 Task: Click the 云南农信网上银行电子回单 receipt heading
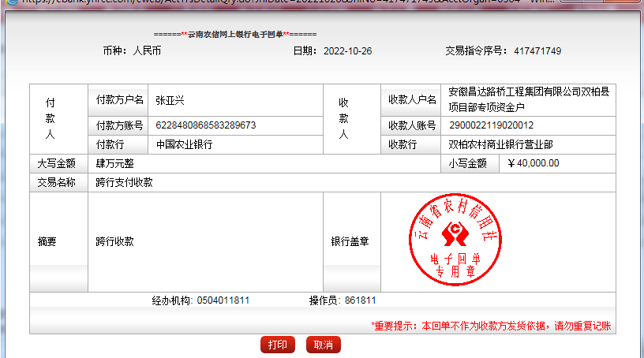point(234,35)
